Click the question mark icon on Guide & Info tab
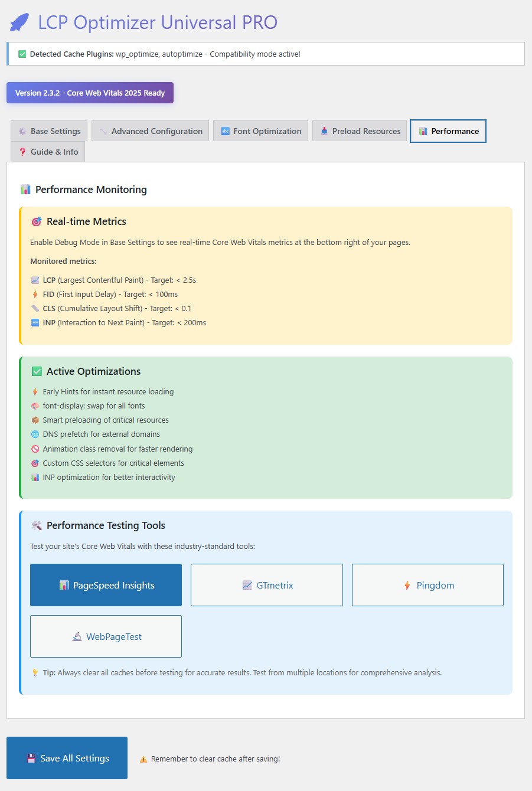 (22, 152)
